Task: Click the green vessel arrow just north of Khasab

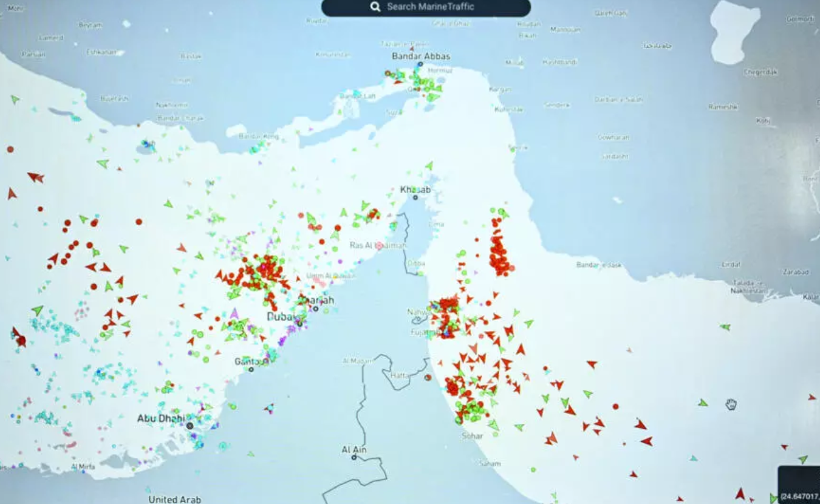Action: click(x=429, y=165)
